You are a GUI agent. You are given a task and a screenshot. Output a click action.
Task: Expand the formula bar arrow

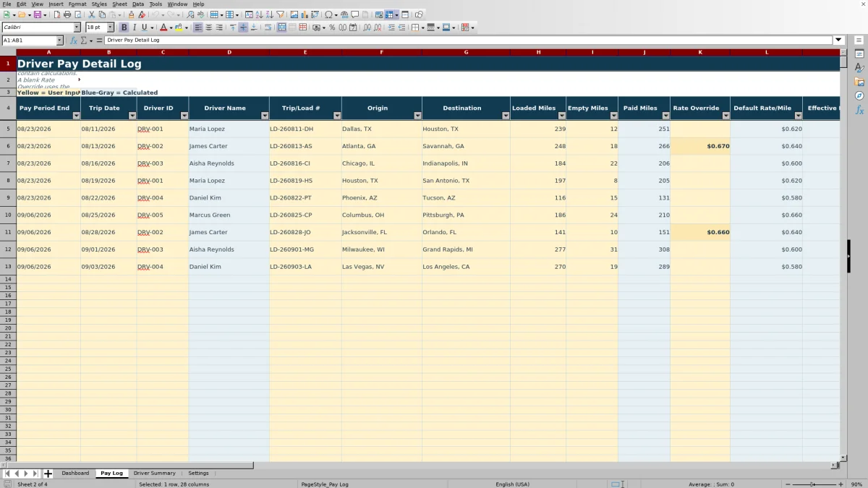tap(839, 40)
